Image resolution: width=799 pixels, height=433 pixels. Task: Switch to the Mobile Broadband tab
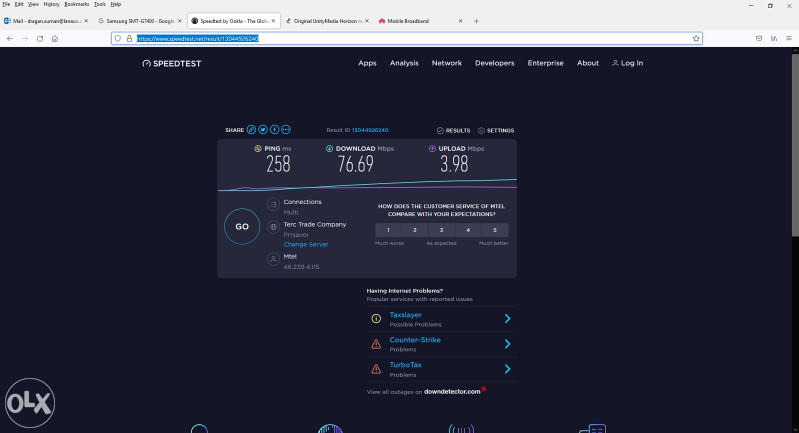point(419,21)
